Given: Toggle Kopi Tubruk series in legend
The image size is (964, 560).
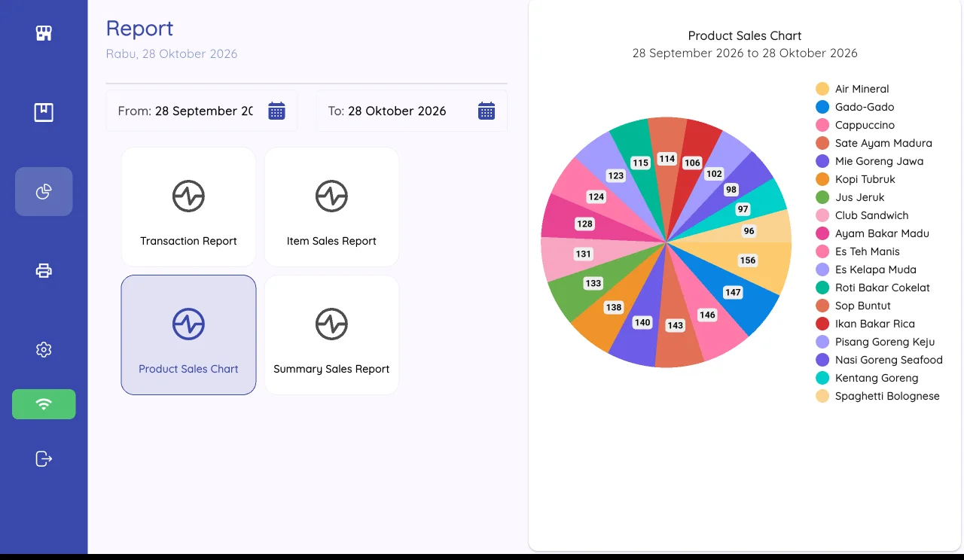Looking at the screenshot, I should pos(856,179).
